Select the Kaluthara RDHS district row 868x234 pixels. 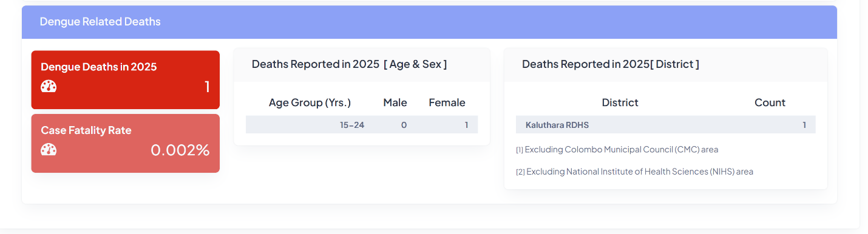click(x=665, y=125)
